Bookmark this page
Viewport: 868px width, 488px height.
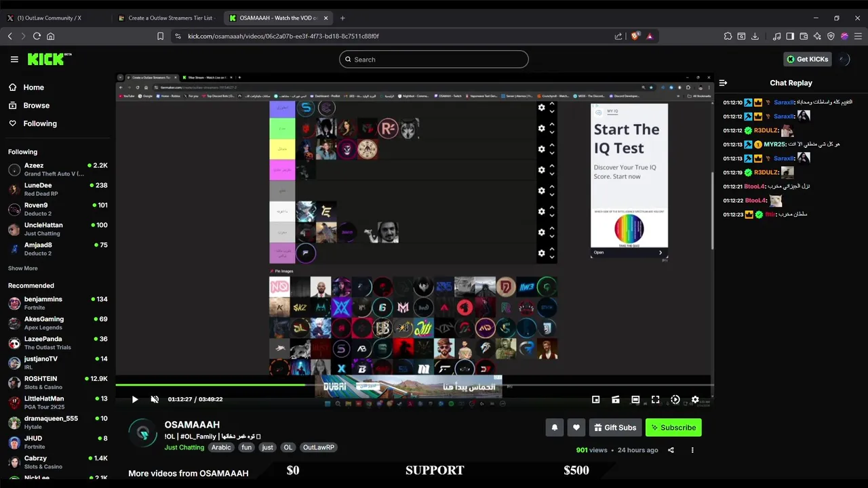[x=160, y=36]
